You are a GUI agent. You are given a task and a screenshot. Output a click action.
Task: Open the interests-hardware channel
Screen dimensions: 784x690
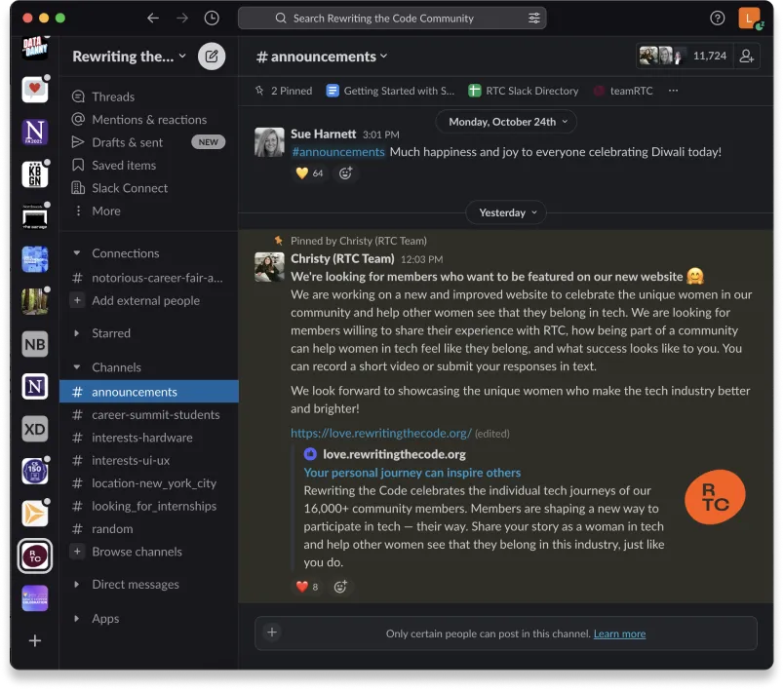148,438
